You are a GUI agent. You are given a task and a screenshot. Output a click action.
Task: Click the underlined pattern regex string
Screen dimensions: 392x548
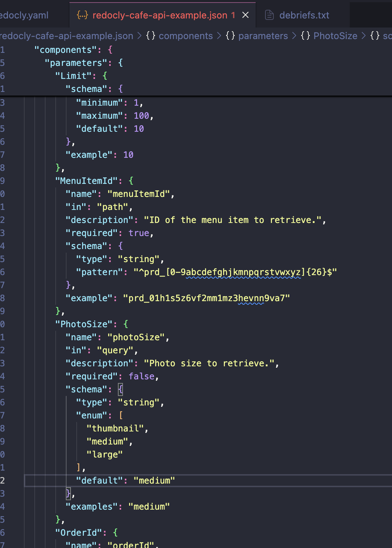(235, 272)
